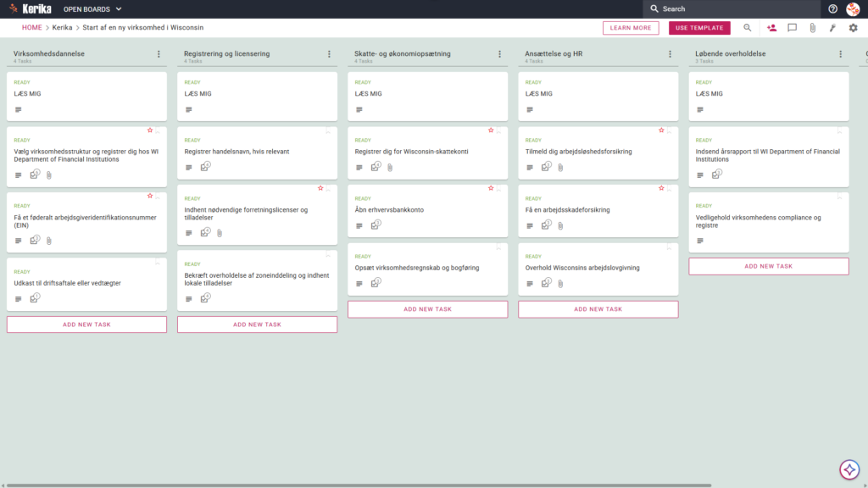Click the highlight pin icon in toolbar
868x488 pixels.
pyautogui.click(x=832, y=28)
